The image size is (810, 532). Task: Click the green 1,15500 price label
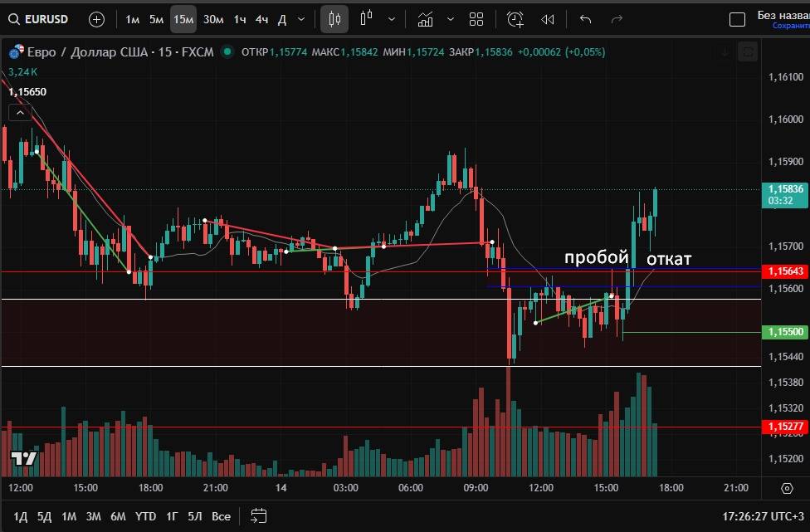point(785,332)
